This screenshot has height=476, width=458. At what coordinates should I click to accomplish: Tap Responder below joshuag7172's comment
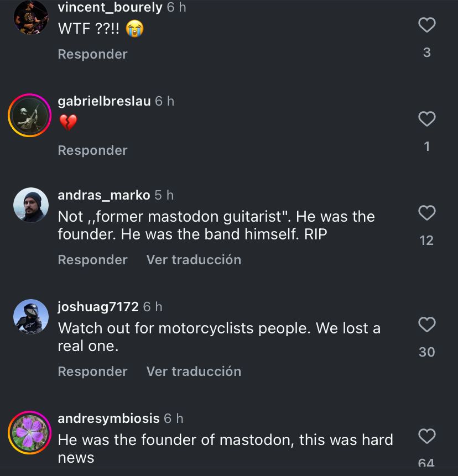click(x=92, y=372)
